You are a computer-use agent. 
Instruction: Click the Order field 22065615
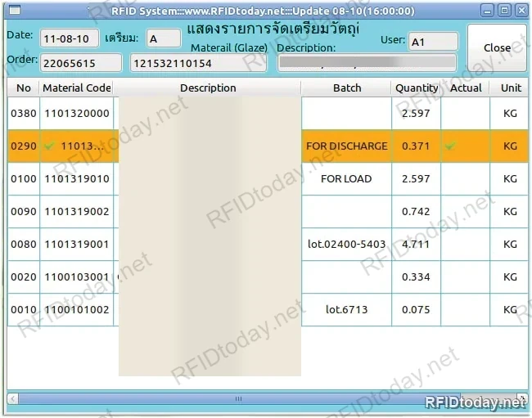(81, 63)
